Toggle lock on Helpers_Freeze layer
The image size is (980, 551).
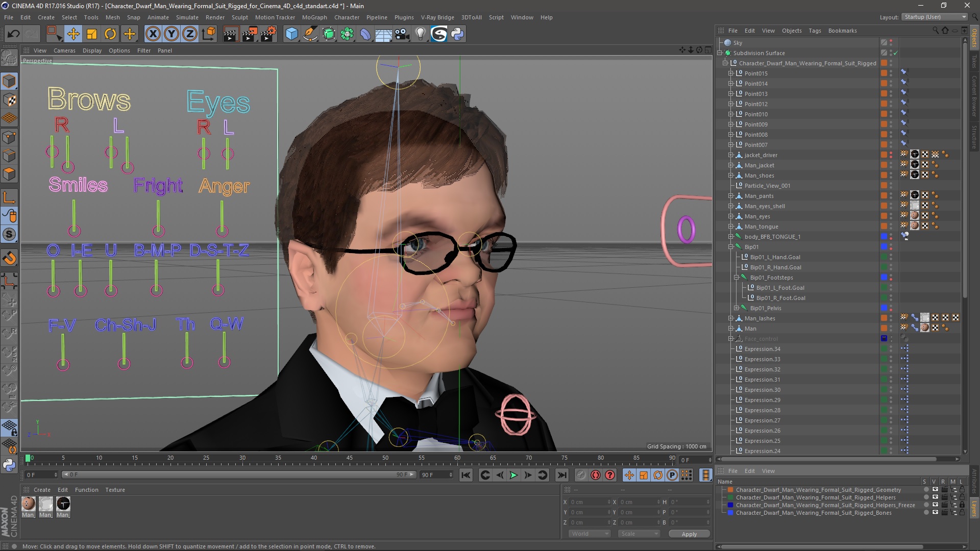point(962,505)
